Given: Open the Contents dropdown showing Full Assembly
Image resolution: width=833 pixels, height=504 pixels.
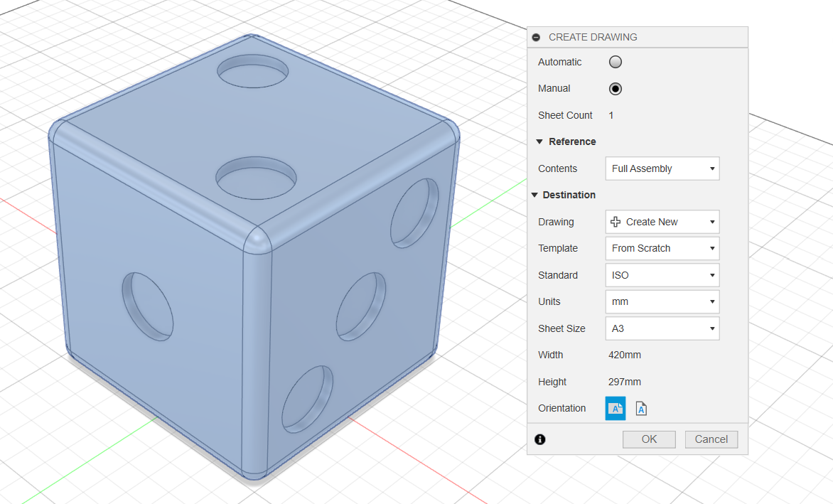Looking at the screenshot, I should tap(662, 168).
